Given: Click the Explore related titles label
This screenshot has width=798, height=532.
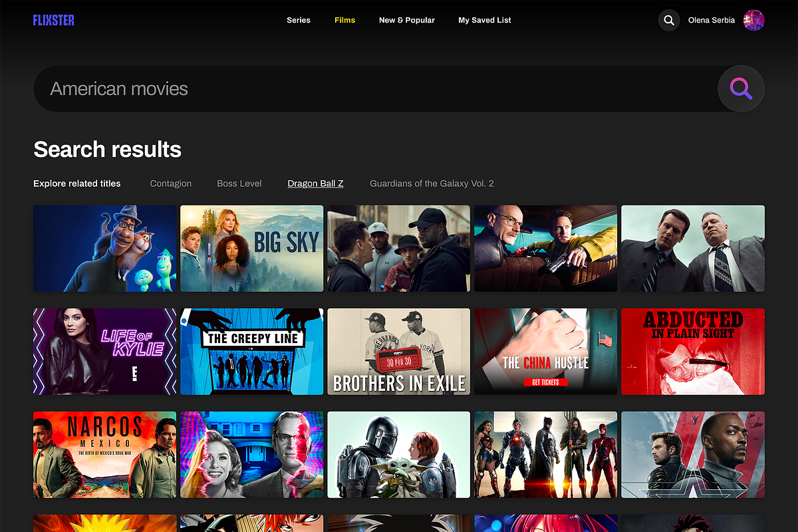Looking at the screenshot, I should (77, 184).
